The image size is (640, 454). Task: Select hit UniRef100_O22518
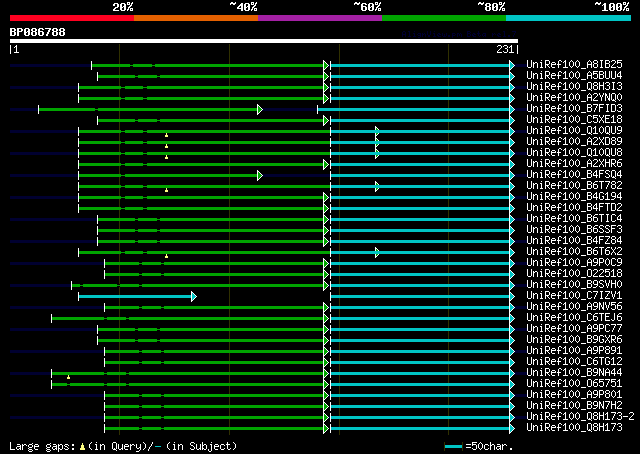(574, 274)
